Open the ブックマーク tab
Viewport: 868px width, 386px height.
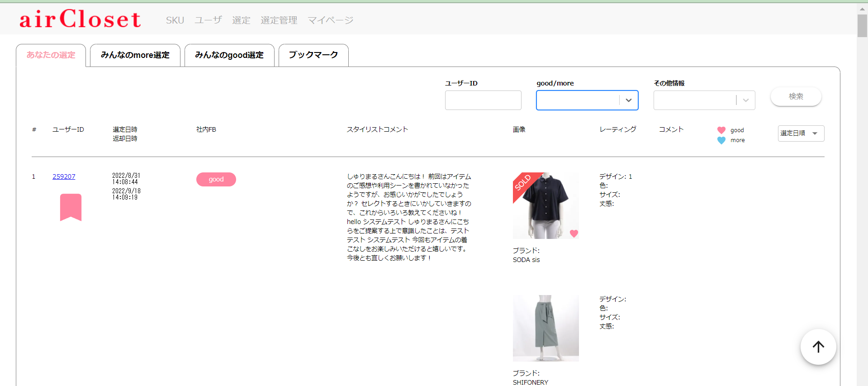click(313, 55)
